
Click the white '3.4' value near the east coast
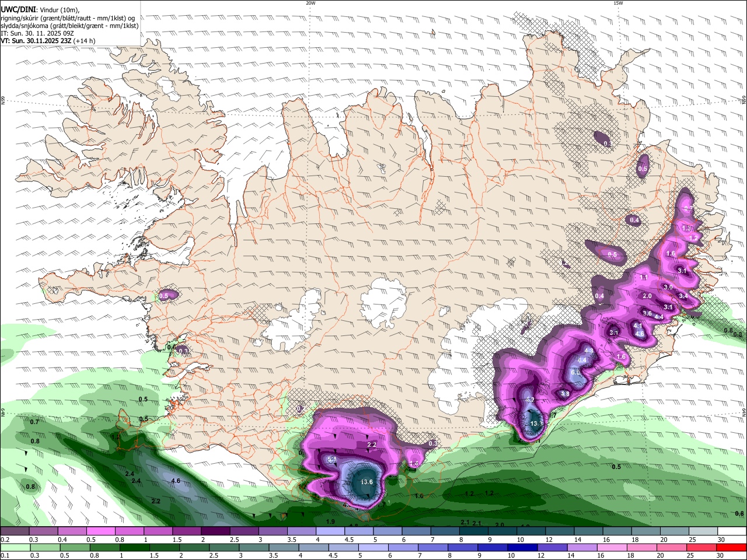(x=683, y=296)
